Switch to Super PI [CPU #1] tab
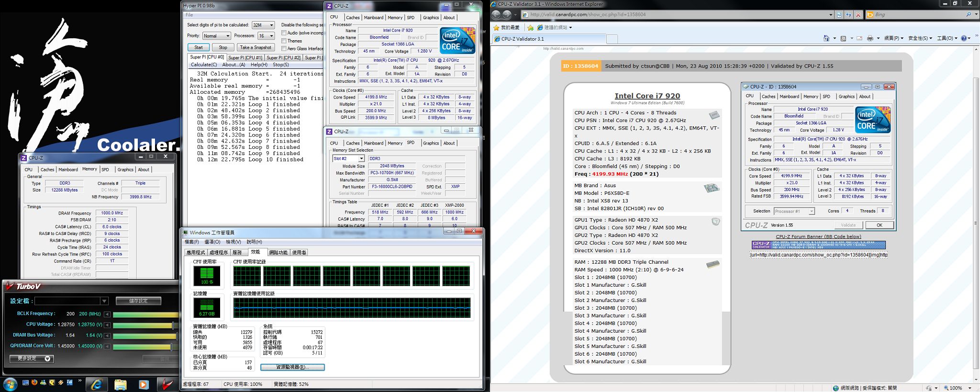This screenshot has height=392, width=980. [x=245, y=57]
